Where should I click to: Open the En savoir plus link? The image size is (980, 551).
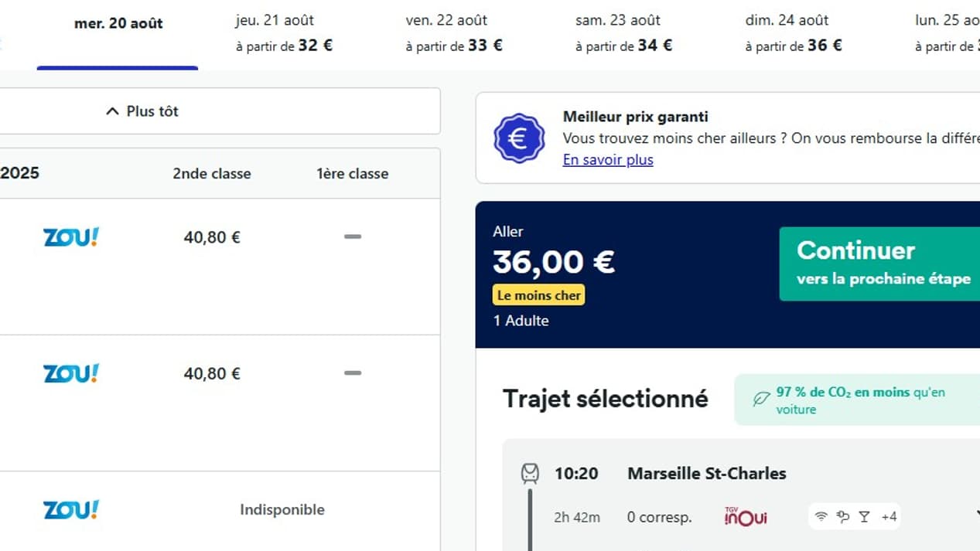click(608, 160)
